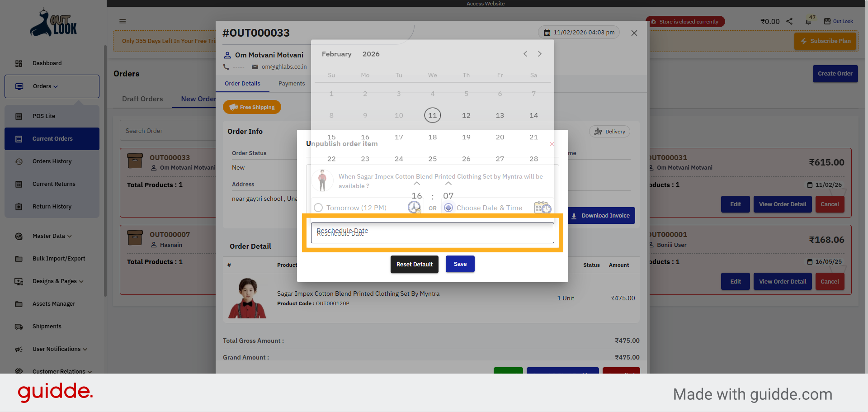Click the box icon of order OUT000033
Image resolution: width=868 pixels, height=412 pixels.
pyautogui.click(x=135, y=161)
